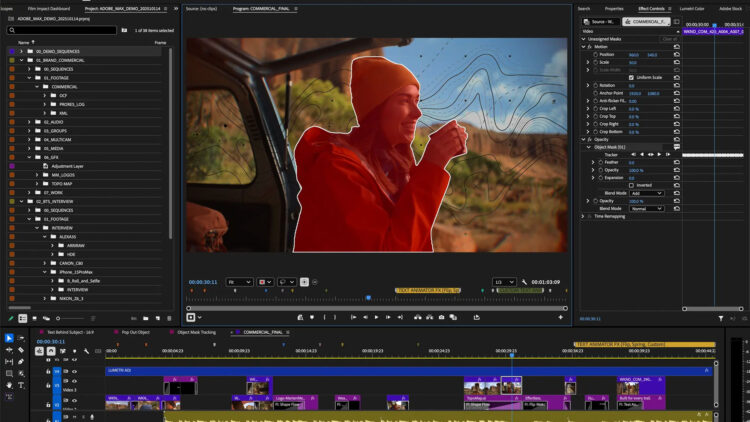Click the Source clip button in Effect Controls

[601, 22]
